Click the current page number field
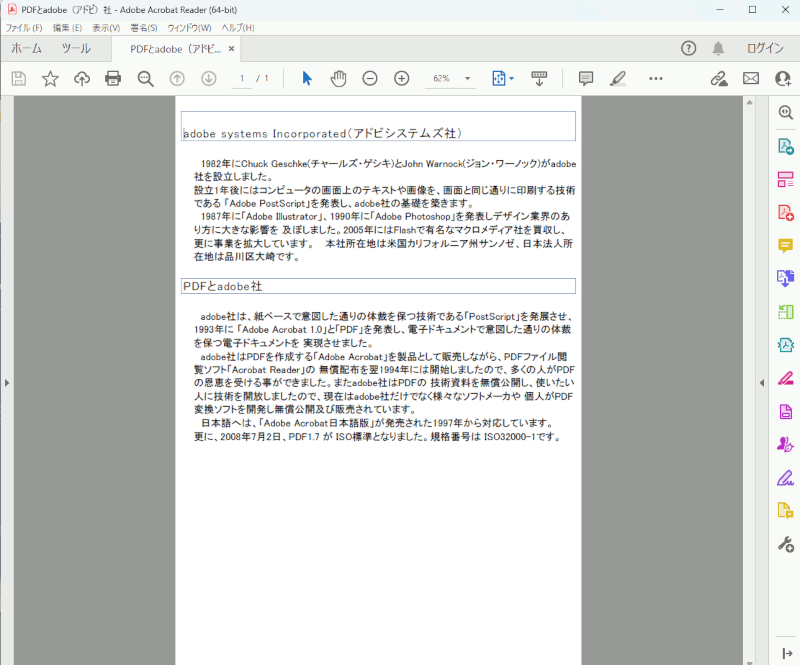The width and height of the screenshot is (800, 665). click(242, 79)
